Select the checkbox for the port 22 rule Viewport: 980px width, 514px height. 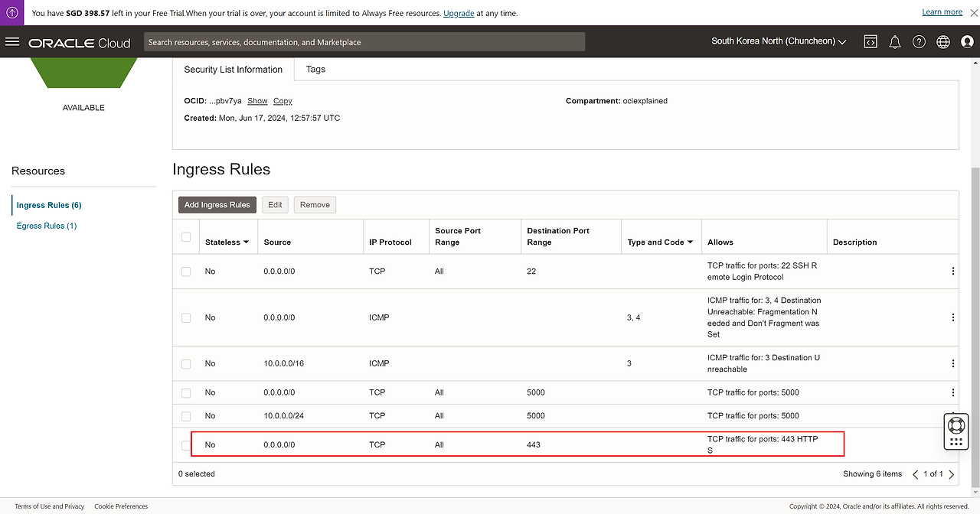click(186, 272)
